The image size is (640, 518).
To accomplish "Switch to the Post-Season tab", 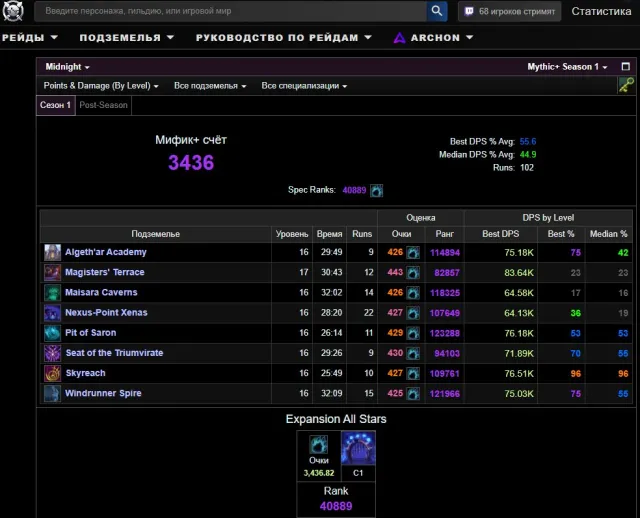I will pos(103,105).
